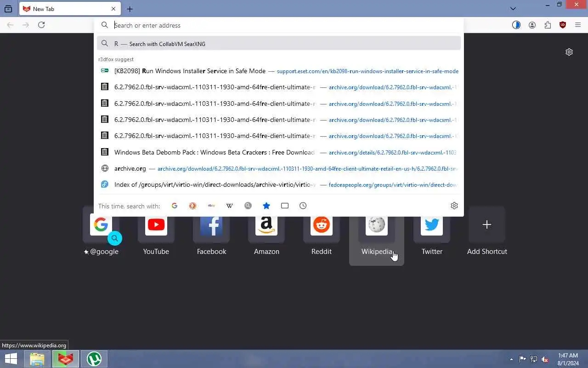Search this time with DuckDuckGo icon
The height and width of the screenshot is (368, 588).
tap(192, 206)
